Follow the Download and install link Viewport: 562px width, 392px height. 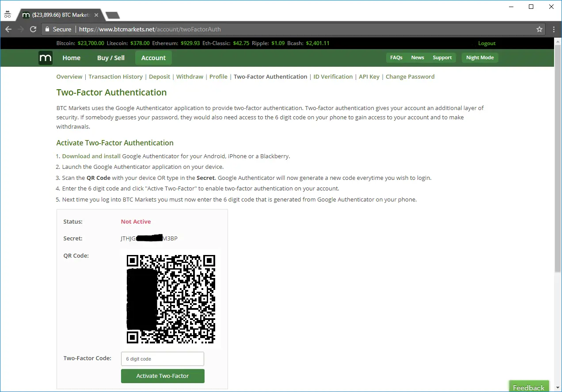click(x=91, y=156)
